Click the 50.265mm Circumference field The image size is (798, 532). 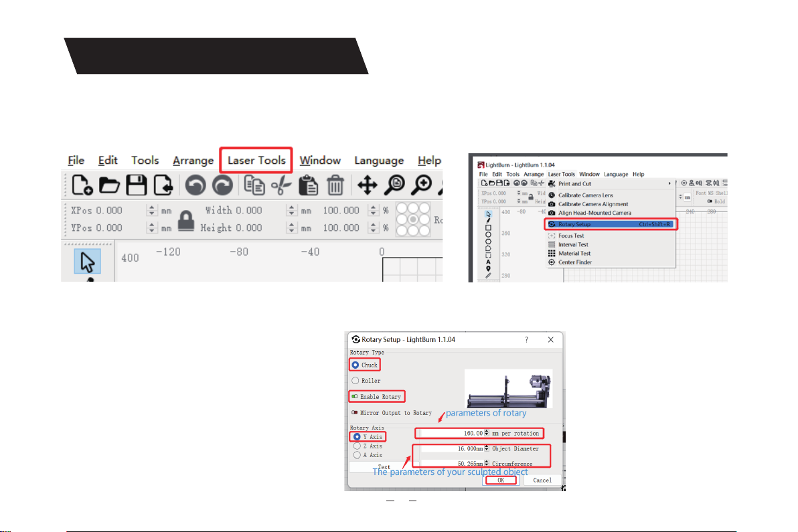[x=452, y=463]
